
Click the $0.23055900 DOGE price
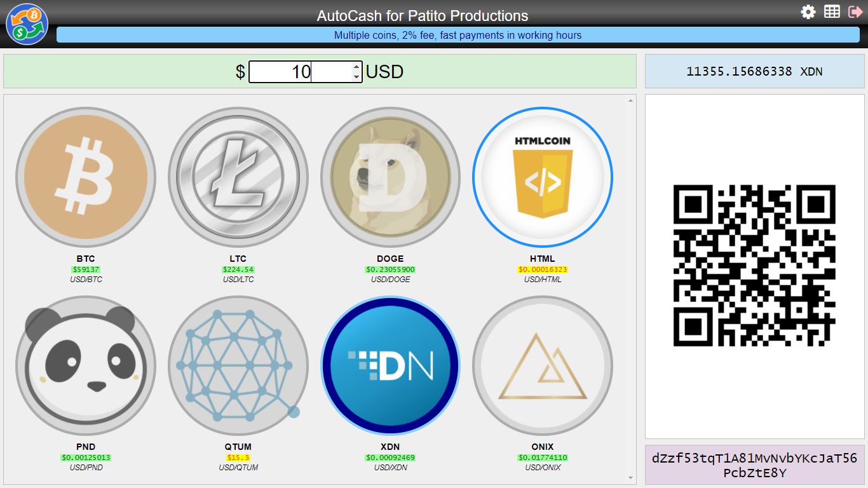(390, 269)
